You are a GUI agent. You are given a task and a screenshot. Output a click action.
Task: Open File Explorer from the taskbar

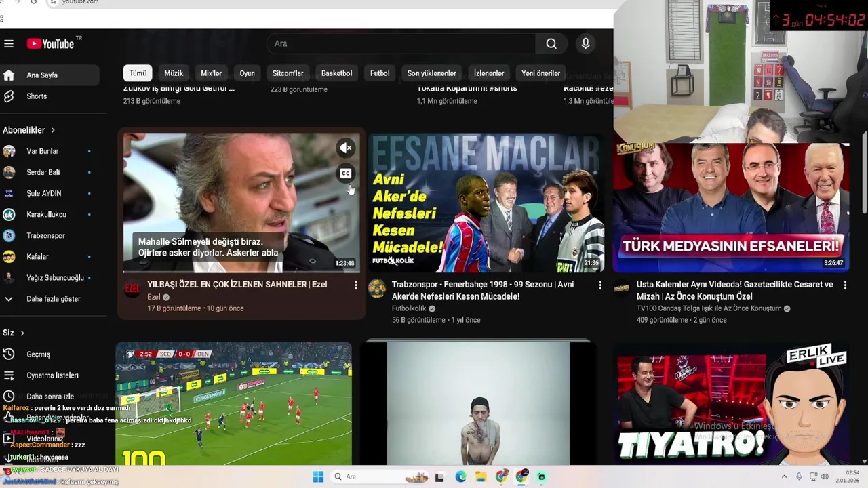pyautogui.click(x=481, y=476)
